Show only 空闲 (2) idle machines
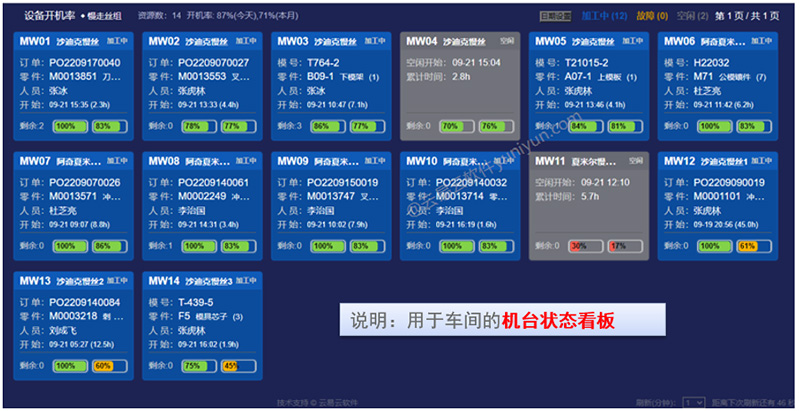This screenshot has height=411, width=800. [x=693, y=17]
